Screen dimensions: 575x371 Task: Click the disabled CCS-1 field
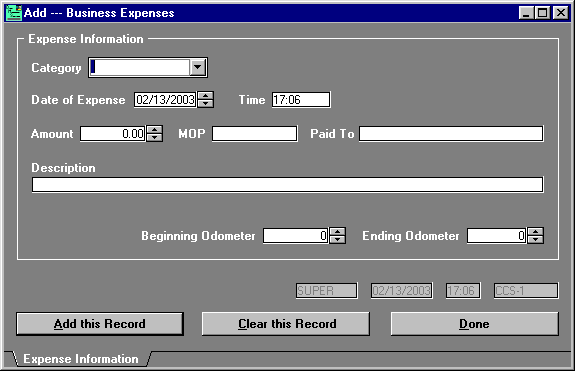526,291
